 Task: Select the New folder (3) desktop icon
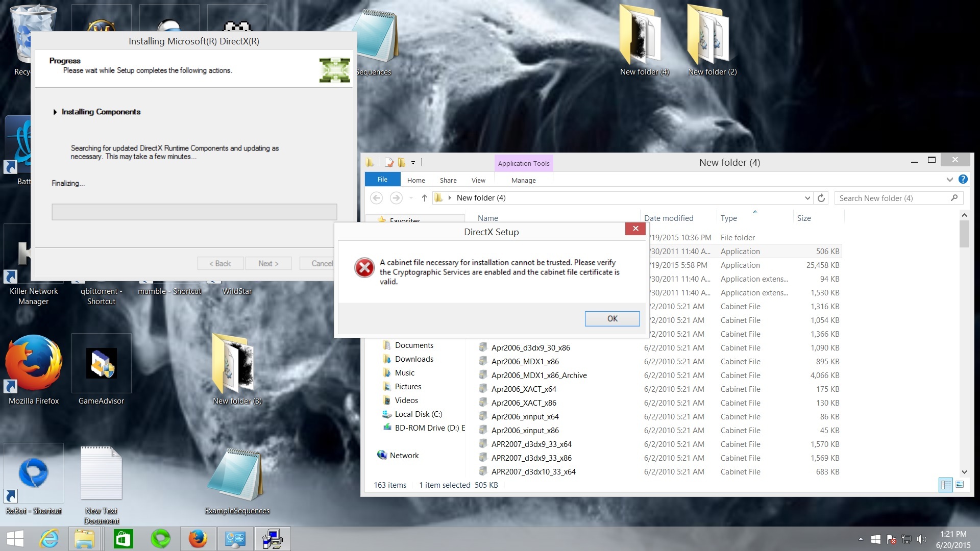click(237, 370)
